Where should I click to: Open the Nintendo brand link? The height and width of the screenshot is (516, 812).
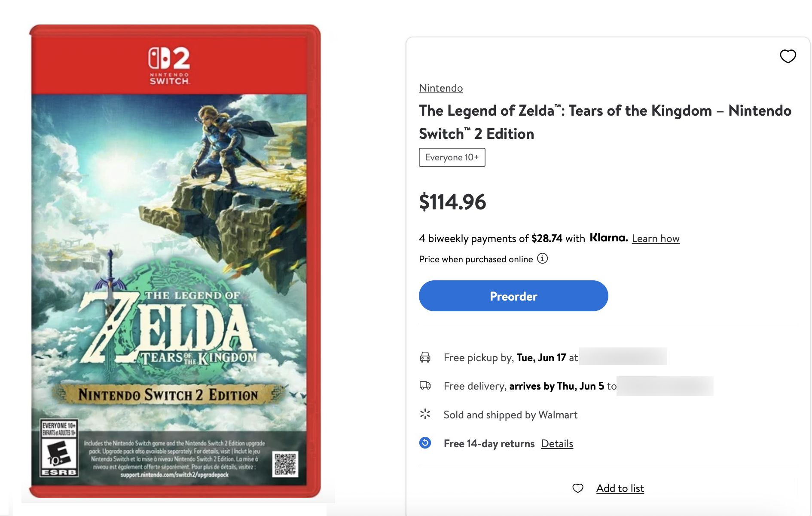(x=441, y=88)
